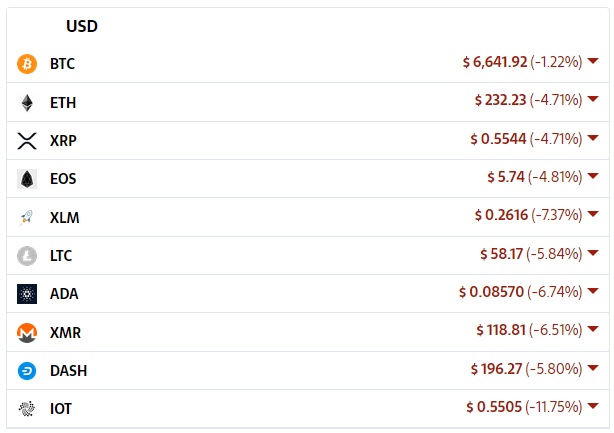Viewport: 614px width, 433px height.
Task: Expand the down arrow on the XMR row
Action: [593, 328]
